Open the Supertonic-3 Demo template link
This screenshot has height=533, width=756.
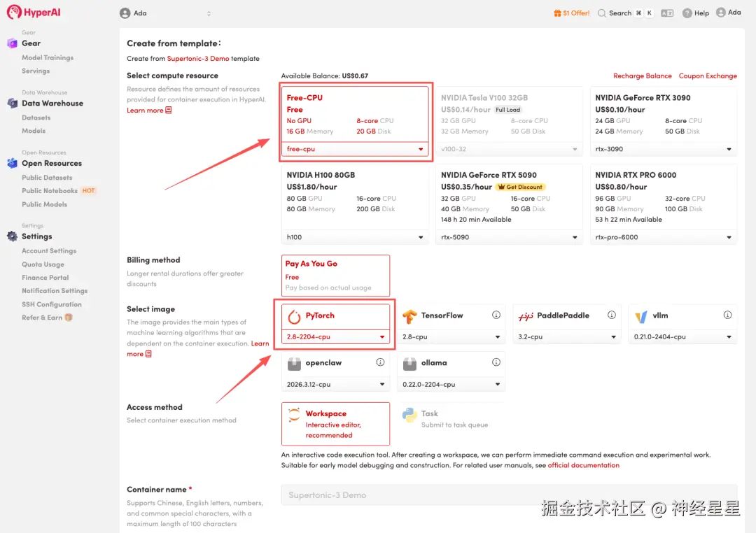coord(198,58)
